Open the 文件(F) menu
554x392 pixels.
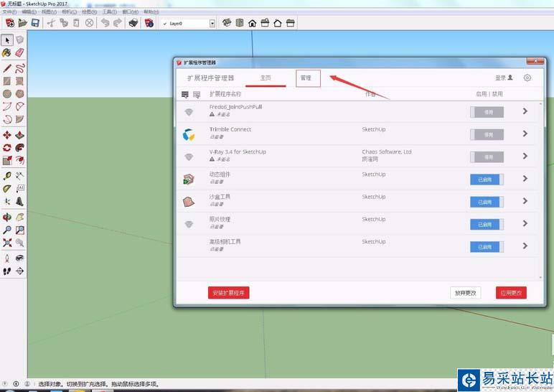pyautogui.click(x=9, y=11)
